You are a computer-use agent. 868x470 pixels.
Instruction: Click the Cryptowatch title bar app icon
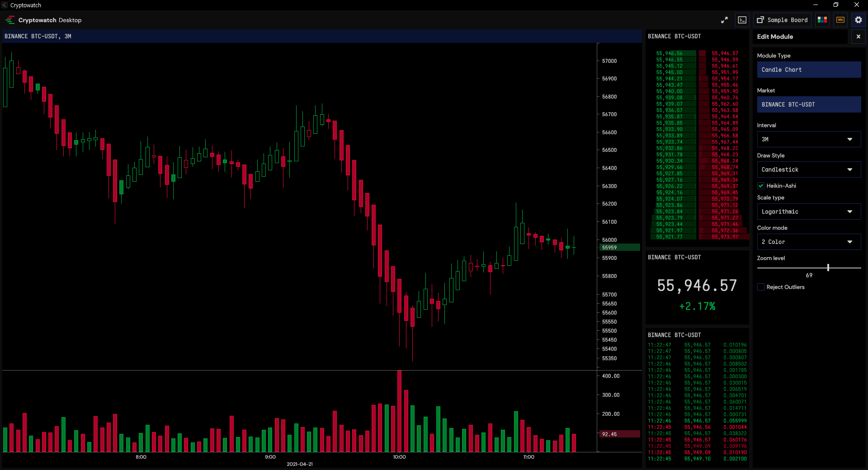point(5,5)
